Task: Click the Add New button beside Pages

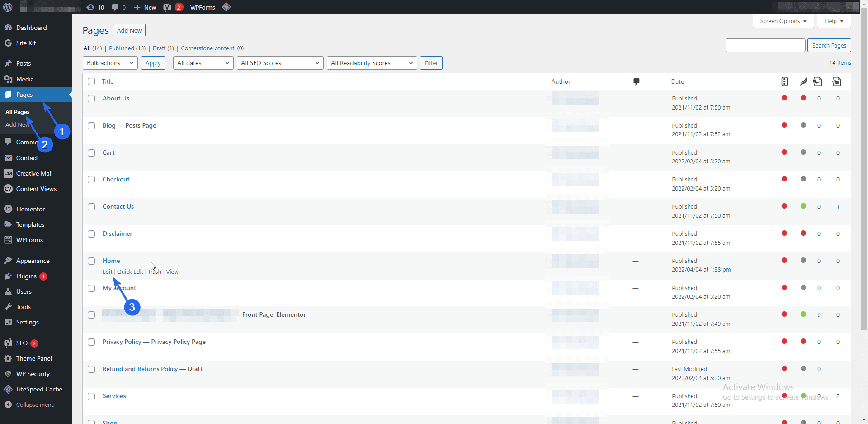Action: tap(129, 30)
